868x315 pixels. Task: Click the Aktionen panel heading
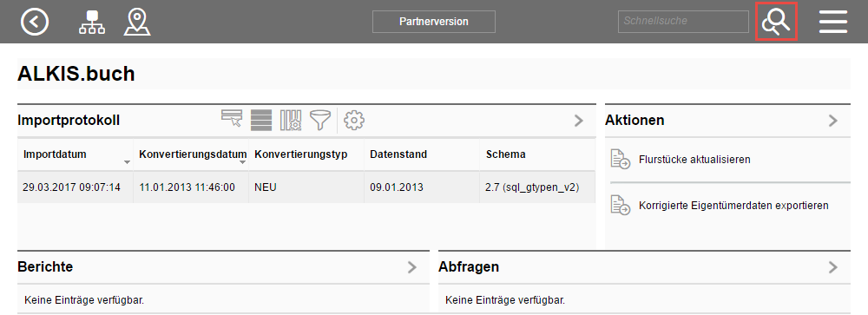click(x=635, y=120)
